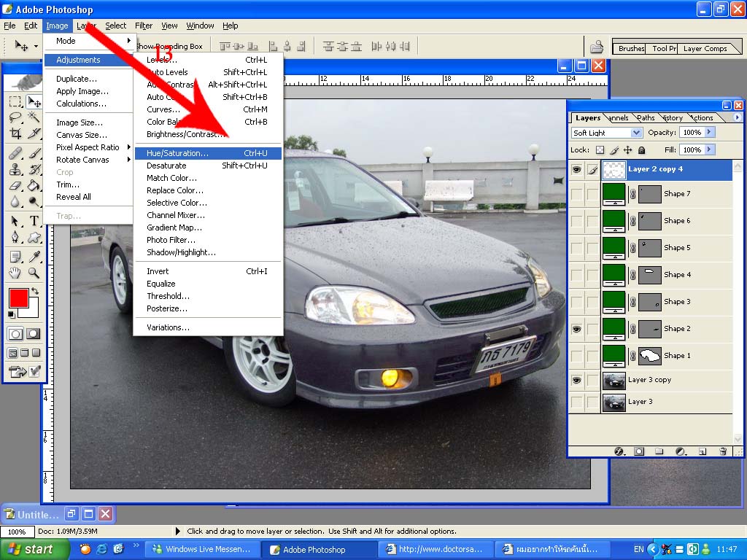Screen dimensions: 747x560
Task: Select the Zoom tool
Action: pyautogui.click(x=34, y=273)
